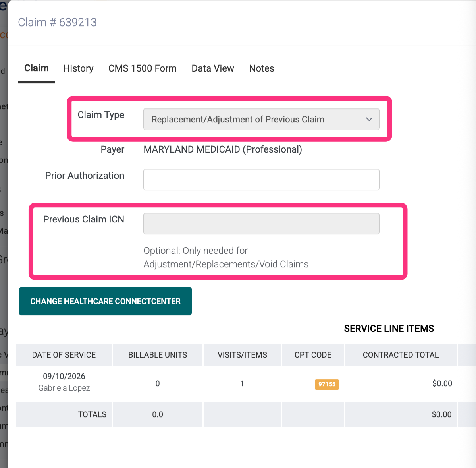Click the Date of Service column header
Viewport: 476px width, 468px height.
[64, 355]
